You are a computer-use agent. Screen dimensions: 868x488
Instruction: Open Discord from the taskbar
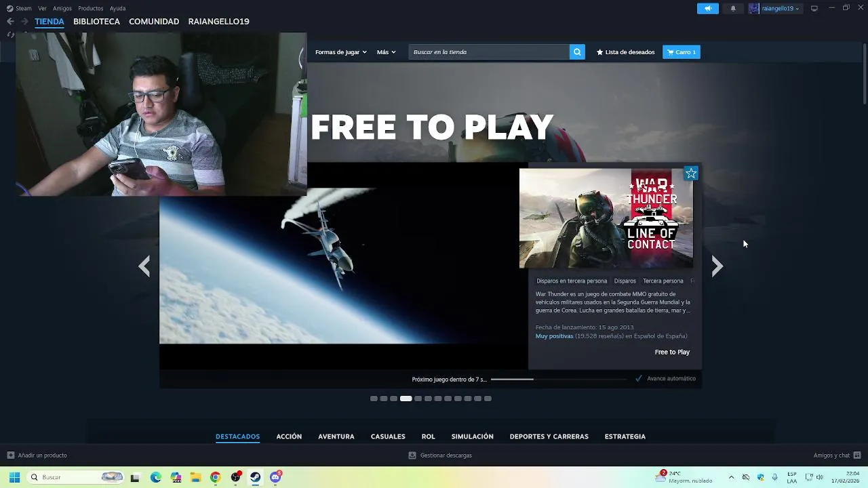[275, 477]
